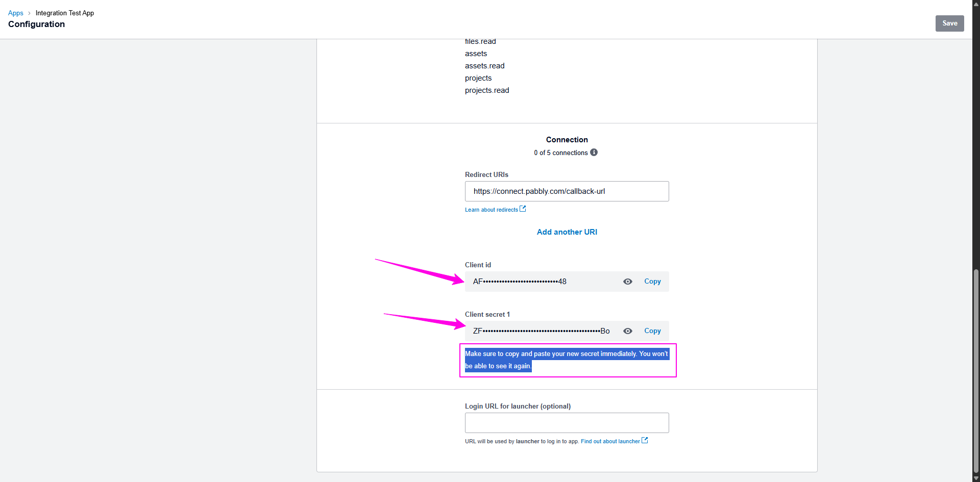Click the vertical scrollbar thumb
The height and width of the screenshot is (482, 980).
click(x=976, y=371)
